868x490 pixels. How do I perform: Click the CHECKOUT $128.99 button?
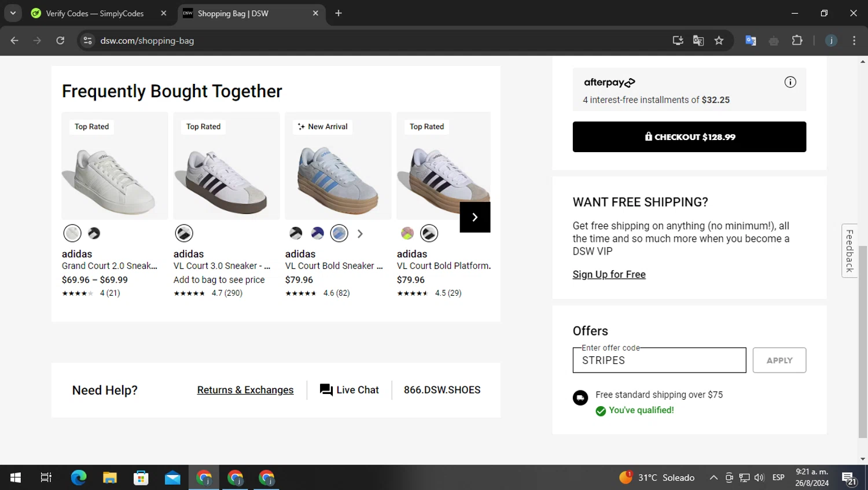[689, 137]
